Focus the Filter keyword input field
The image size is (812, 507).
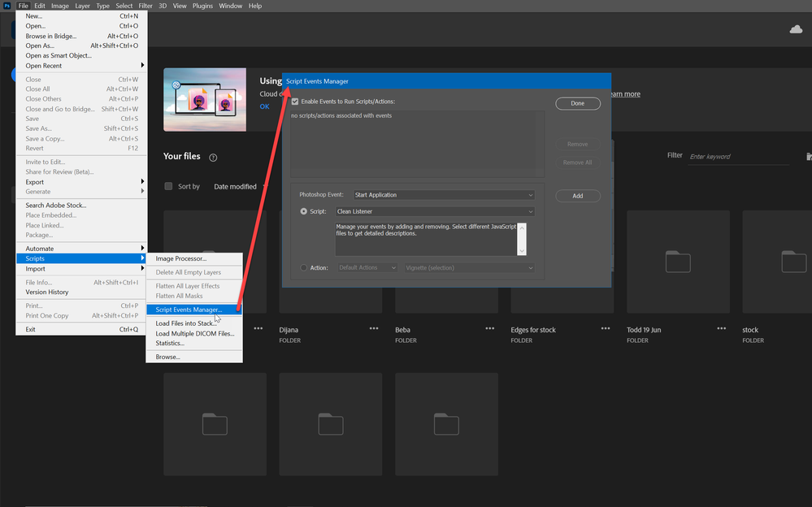(x=739, y=156)
